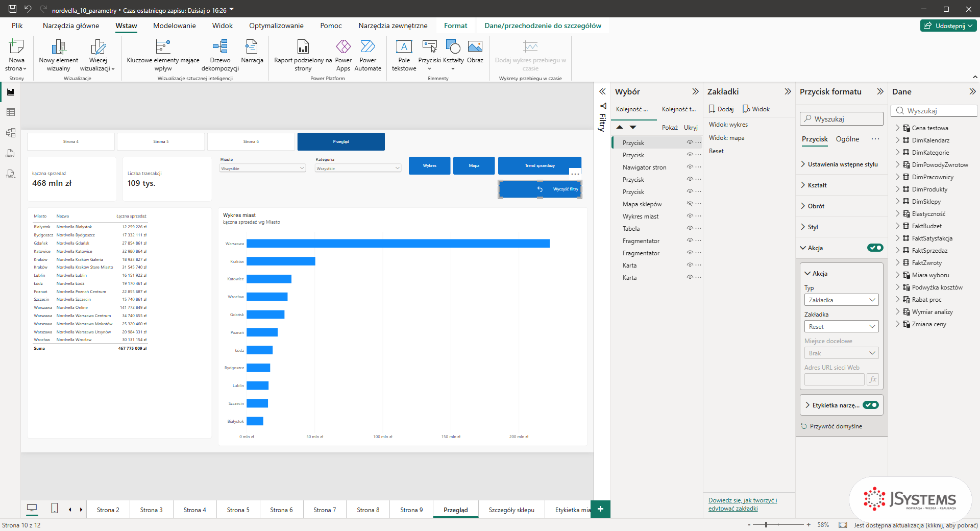
Task: Switch to table view in left sidebar
Action: tap(11, 112)
